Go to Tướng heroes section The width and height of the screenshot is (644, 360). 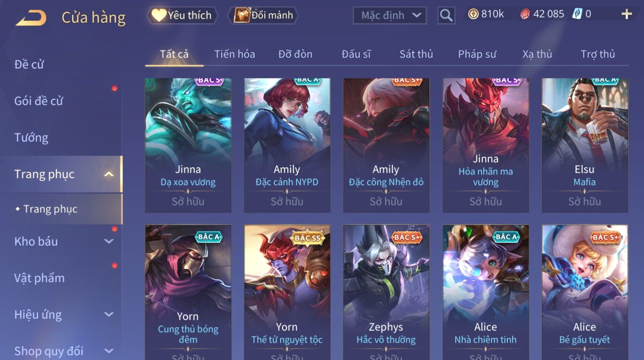[x=31, y=138]
